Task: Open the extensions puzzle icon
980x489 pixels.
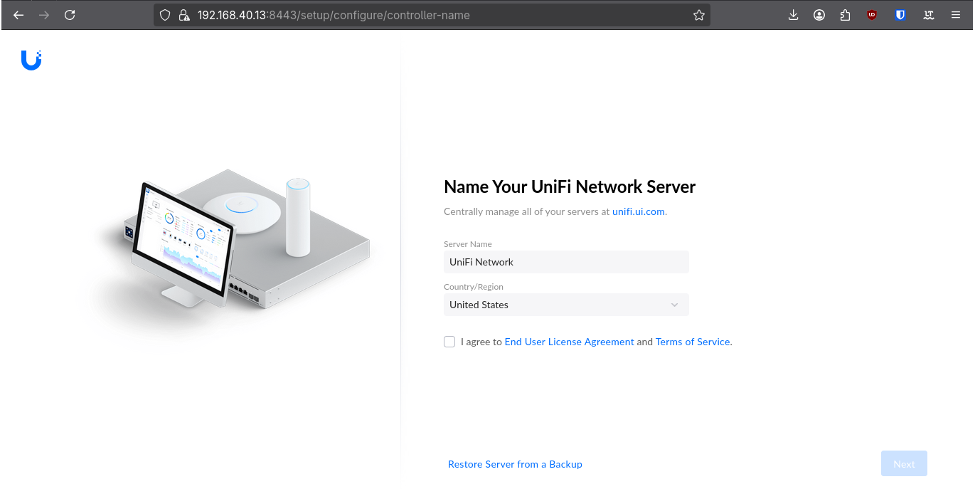Action: point(845,15)
